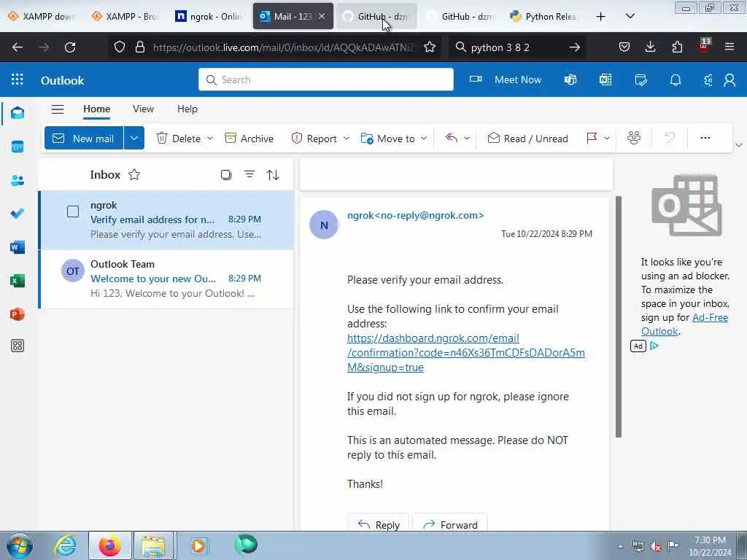Expand the ribbon with chevron
The image size is (747, 560).
tap(739, 145)
